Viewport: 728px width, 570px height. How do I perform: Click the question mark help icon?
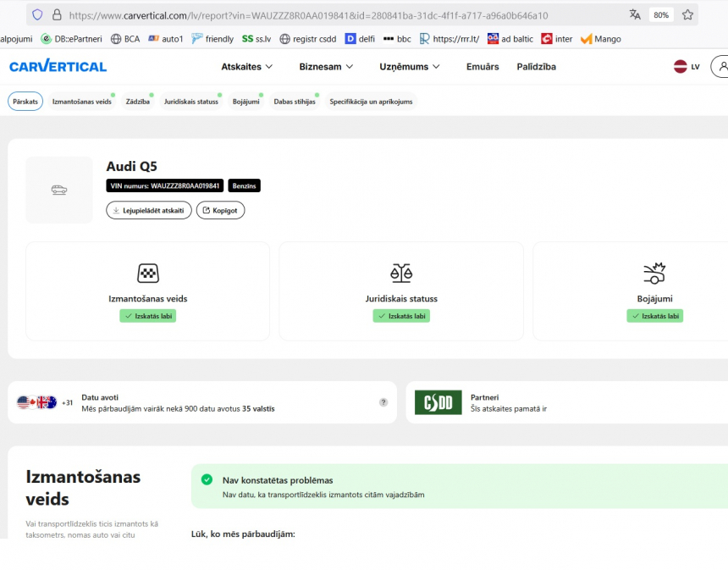pyautogui.click(x=383, y=402)
